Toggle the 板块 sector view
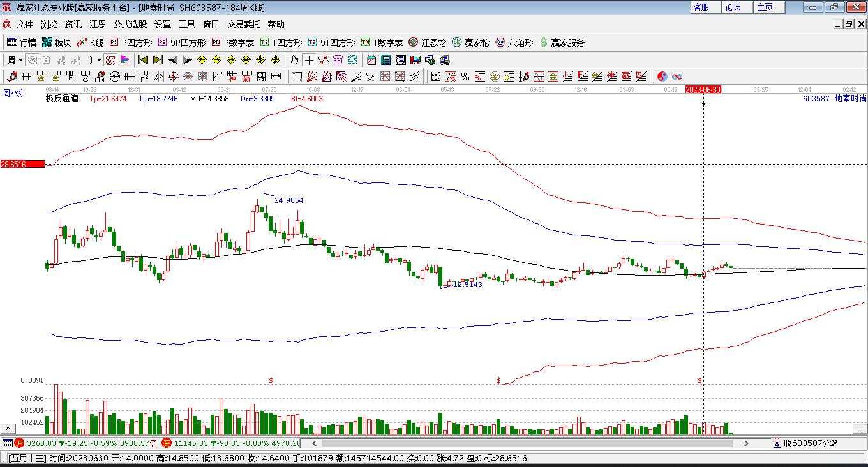Screen dimensions: 868x467 click(x=56, y=43)
